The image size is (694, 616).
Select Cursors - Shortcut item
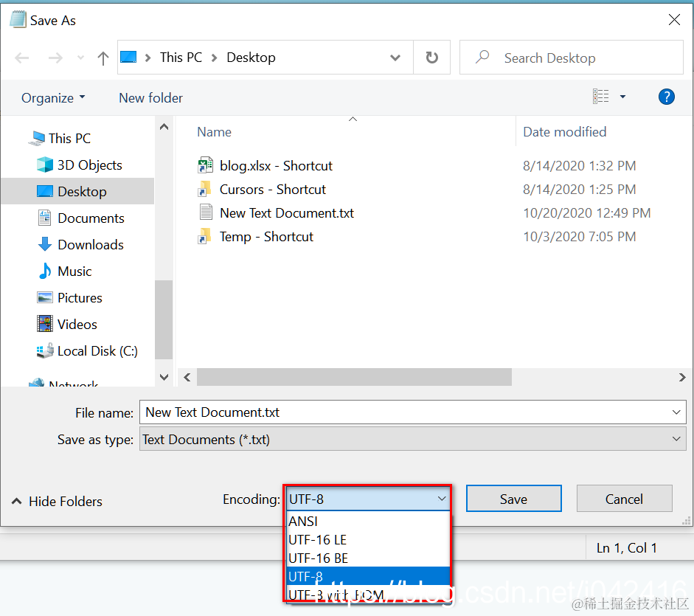pyautogui.click(x=273, y=190)
